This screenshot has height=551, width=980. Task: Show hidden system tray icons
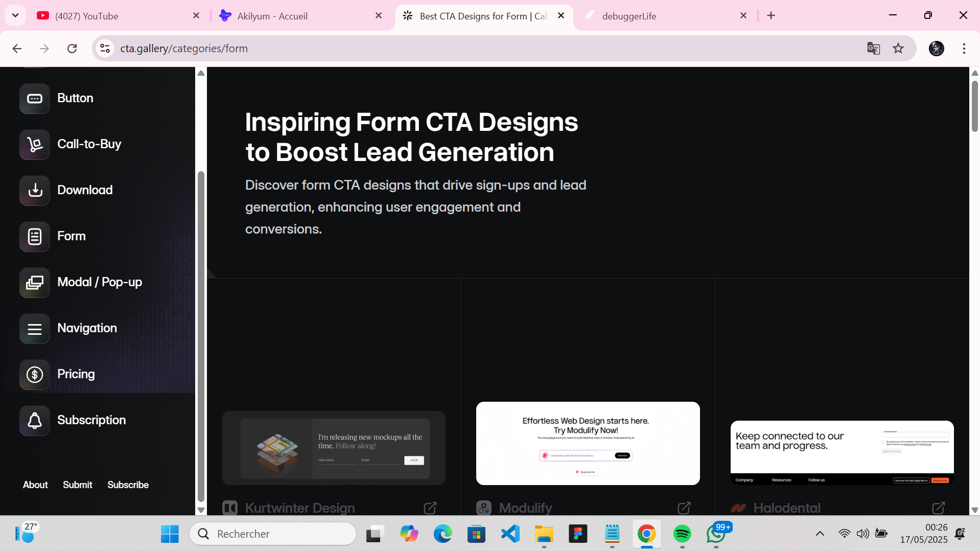tap(820, 534)
